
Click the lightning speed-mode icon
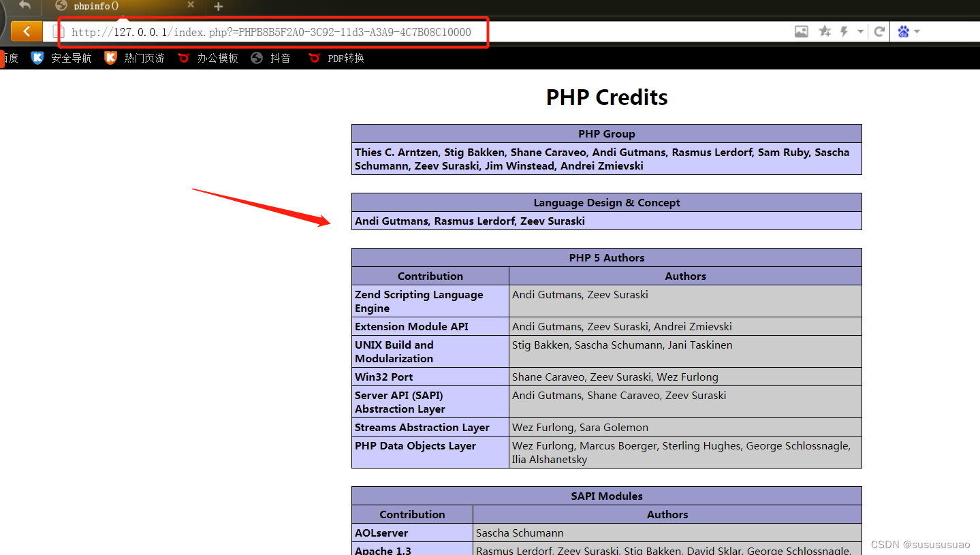coord(844,31)
